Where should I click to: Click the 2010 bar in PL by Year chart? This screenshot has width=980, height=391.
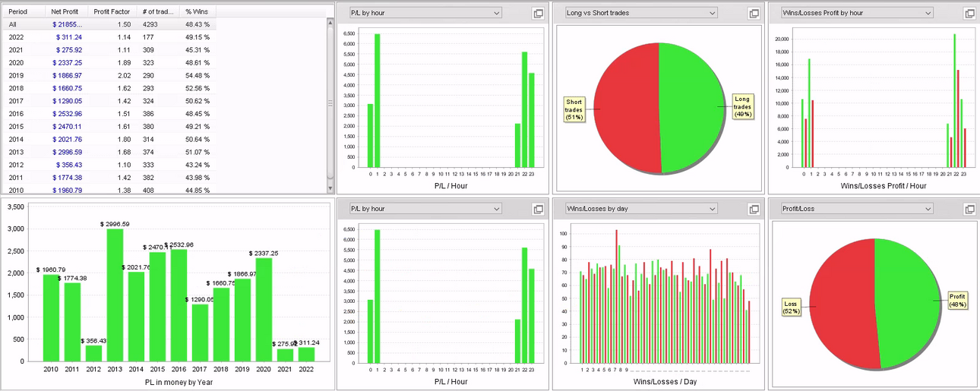click(51, 318)
